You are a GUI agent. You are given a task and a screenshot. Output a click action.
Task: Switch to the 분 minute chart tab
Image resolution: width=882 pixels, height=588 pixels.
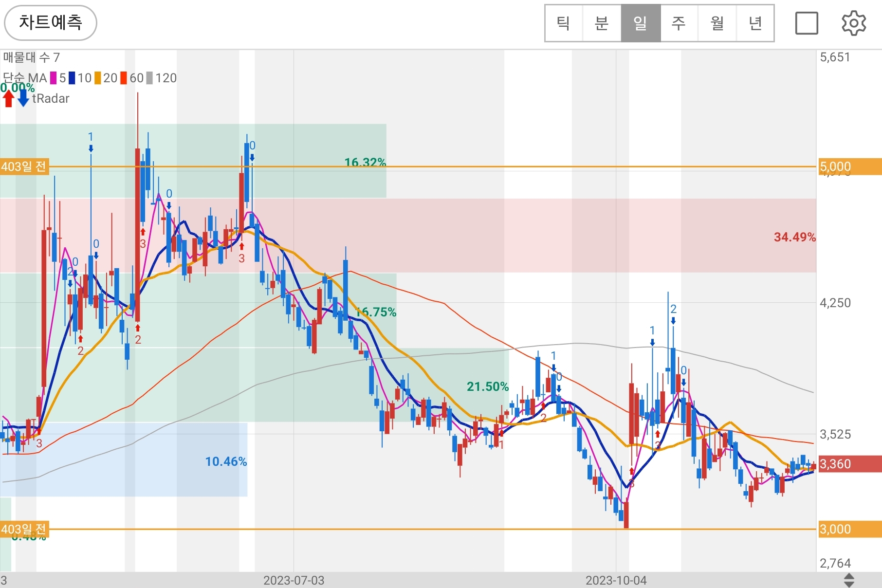coord(602,23)
